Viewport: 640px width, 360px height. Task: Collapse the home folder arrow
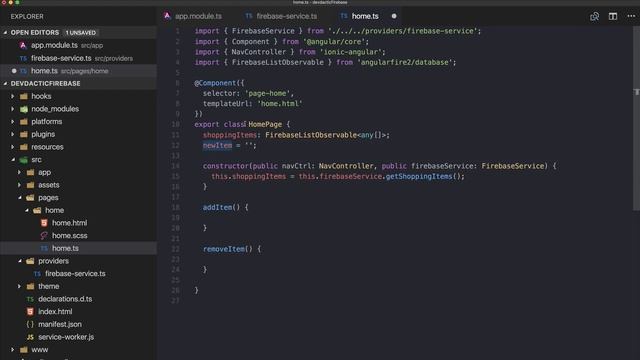click(26, 210)
